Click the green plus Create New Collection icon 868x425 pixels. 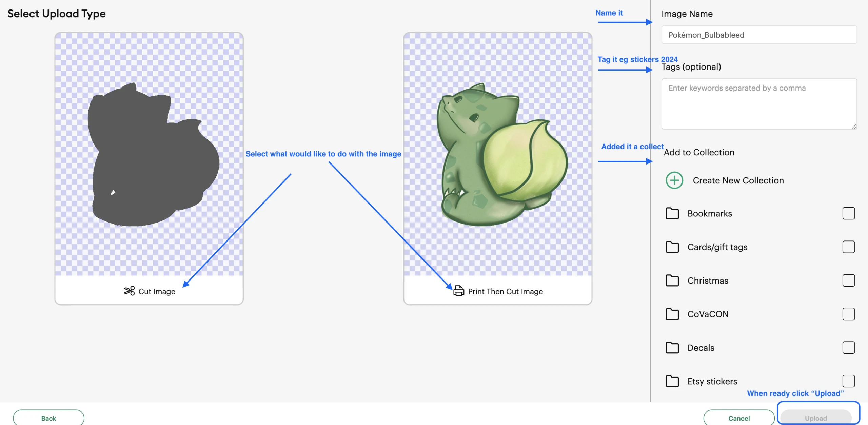674,180
